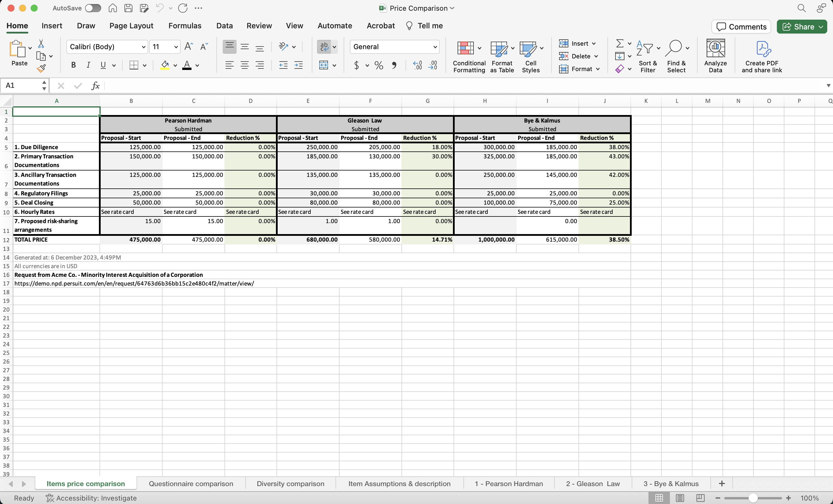This screenshot has width=833, height=504.
Task: Open the Formulas ribbon tab
Action: pos(185,26)
